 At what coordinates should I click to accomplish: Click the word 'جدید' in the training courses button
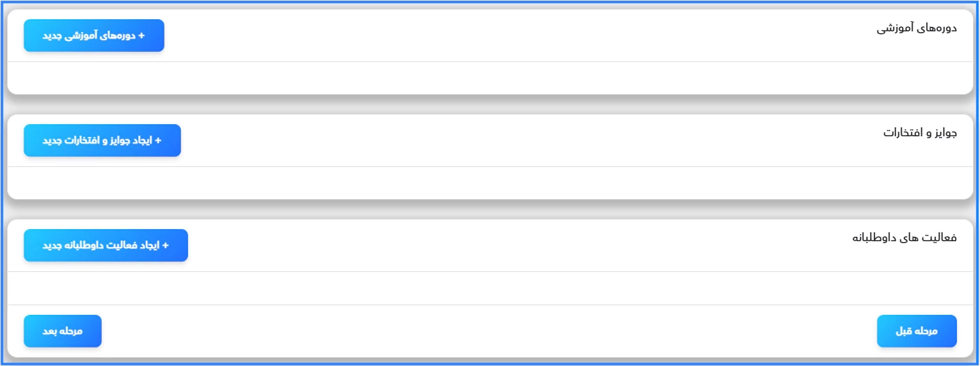click(51, 36)
